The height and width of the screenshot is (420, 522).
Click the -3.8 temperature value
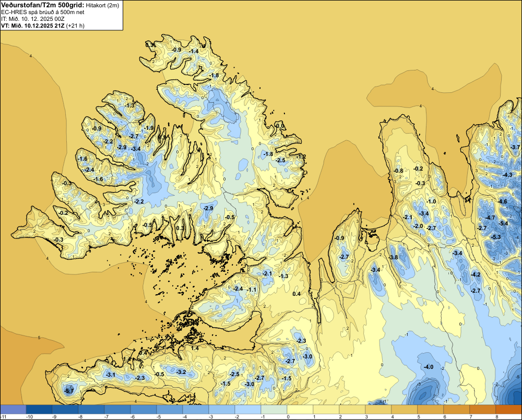393,257
